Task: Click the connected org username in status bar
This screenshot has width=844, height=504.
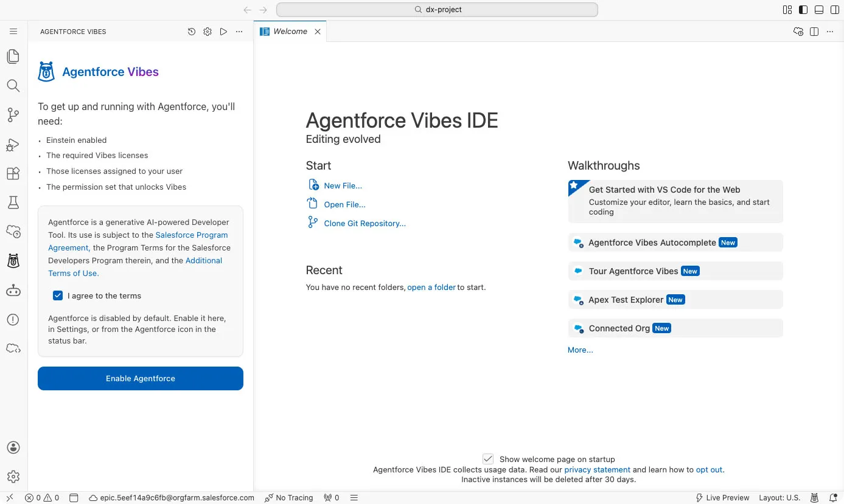Action: coord(172,497)
